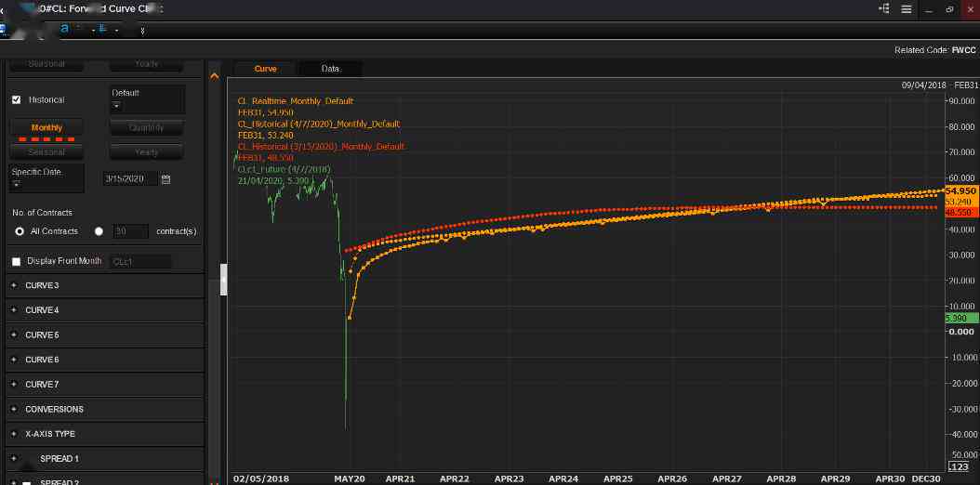Click the CL_Realtime_Monthly_Default legend entry
Viewport: 980px width, 485px height.
pos(295,101)
